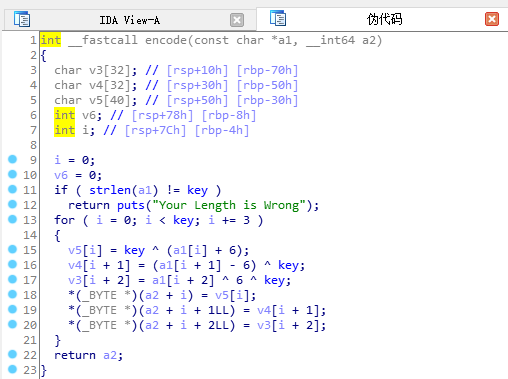The image size is (508, 379).
Task: Toggle breakpoint dot on line 11
Action: (12, 189)
